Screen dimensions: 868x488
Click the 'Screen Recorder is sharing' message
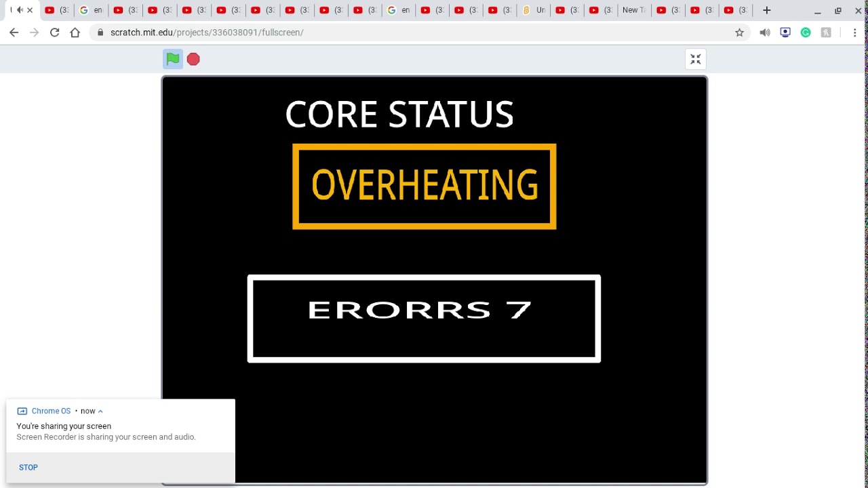click(x=106, y=437)
